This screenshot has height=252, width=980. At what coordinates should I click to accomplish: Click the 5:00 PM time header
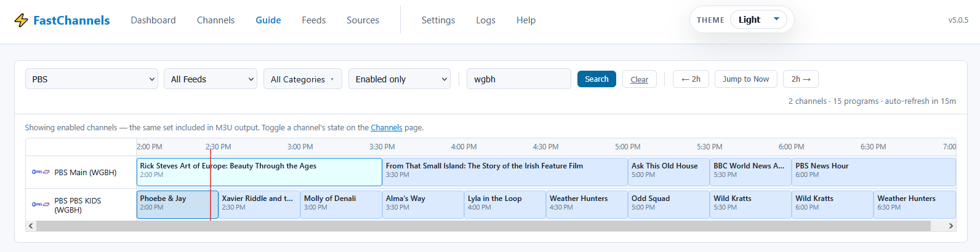(627, 147)
